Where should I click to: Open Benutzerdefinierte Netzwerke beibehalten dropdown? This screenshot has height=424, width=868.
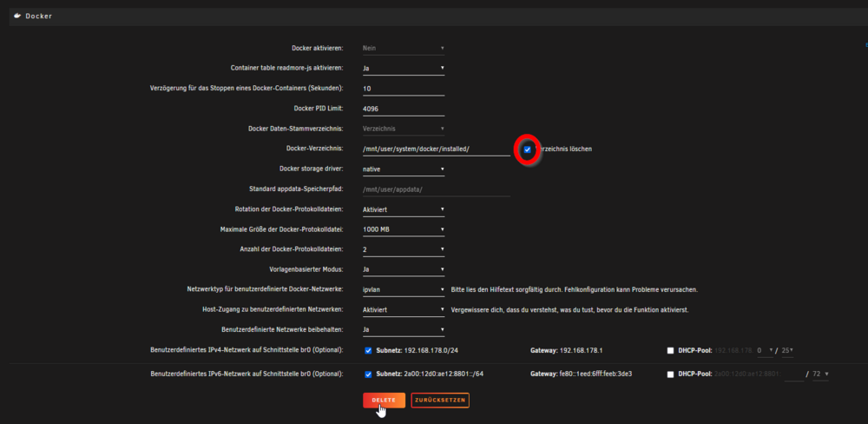click(404, 329)
